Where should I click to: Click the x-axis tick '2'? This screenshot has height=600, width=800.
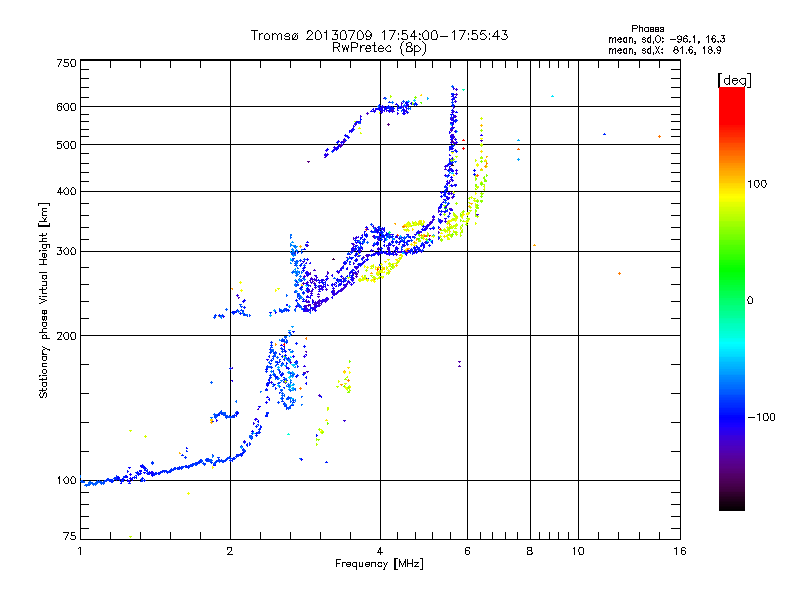[230, 551]
